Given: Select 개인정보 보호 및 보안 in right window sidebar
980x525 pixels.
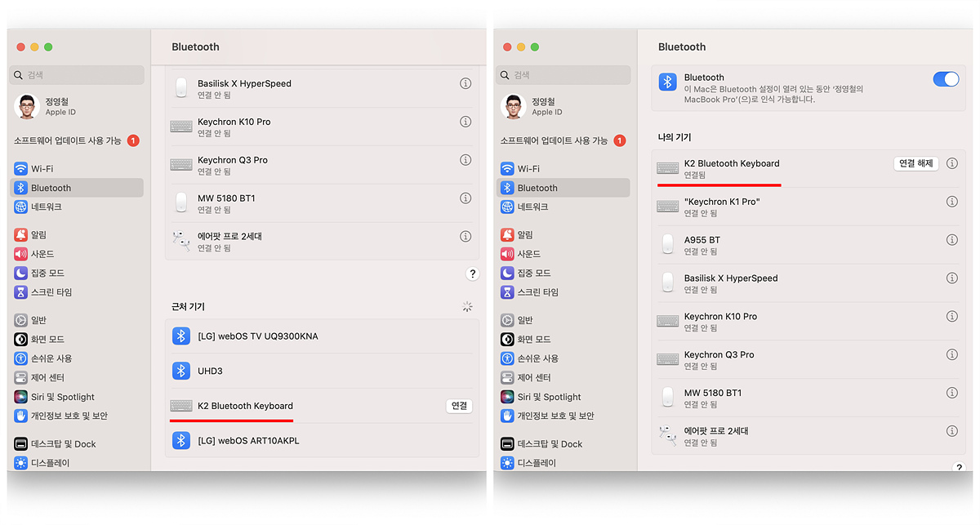Looking at the screenshot, I should pos(563,416).
